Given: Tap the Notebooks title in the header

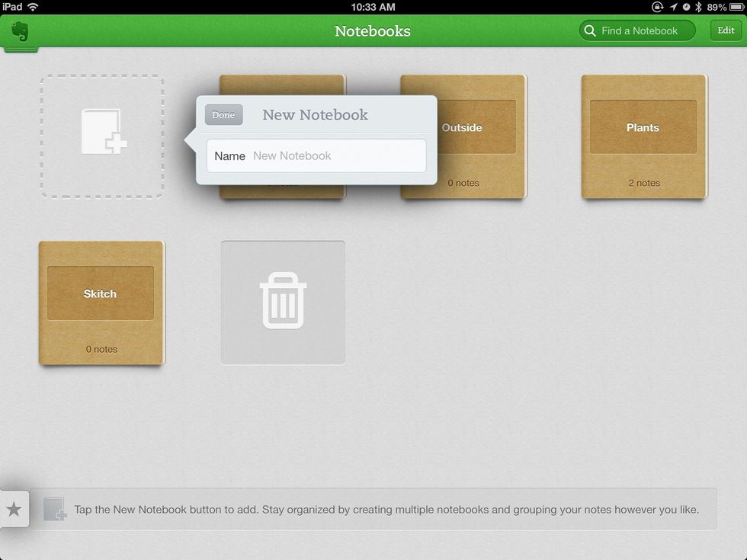Looking at the screenshot, I should pyautogui.click(x=373, y=30).
